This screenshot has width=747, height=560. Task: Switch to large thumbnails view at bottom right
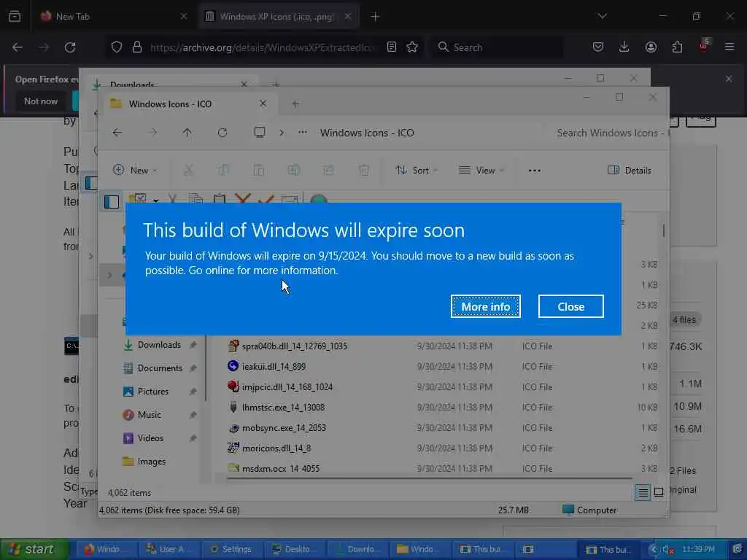(x=659, y=492)
